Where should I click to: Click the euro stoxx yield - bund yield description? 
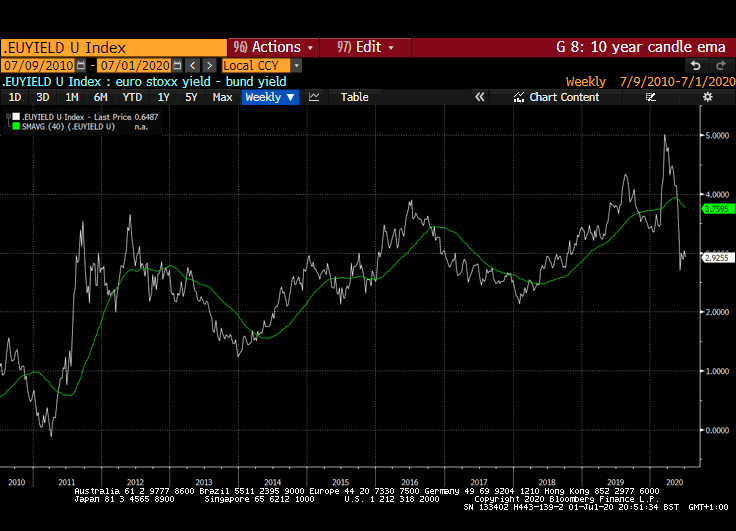click(x=201, y=82)
